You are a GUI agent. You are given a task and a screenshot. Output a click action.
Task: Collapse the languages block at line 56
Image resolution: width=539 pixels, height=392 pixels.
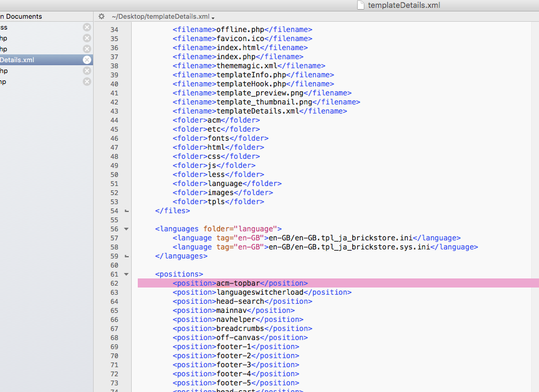126,229
